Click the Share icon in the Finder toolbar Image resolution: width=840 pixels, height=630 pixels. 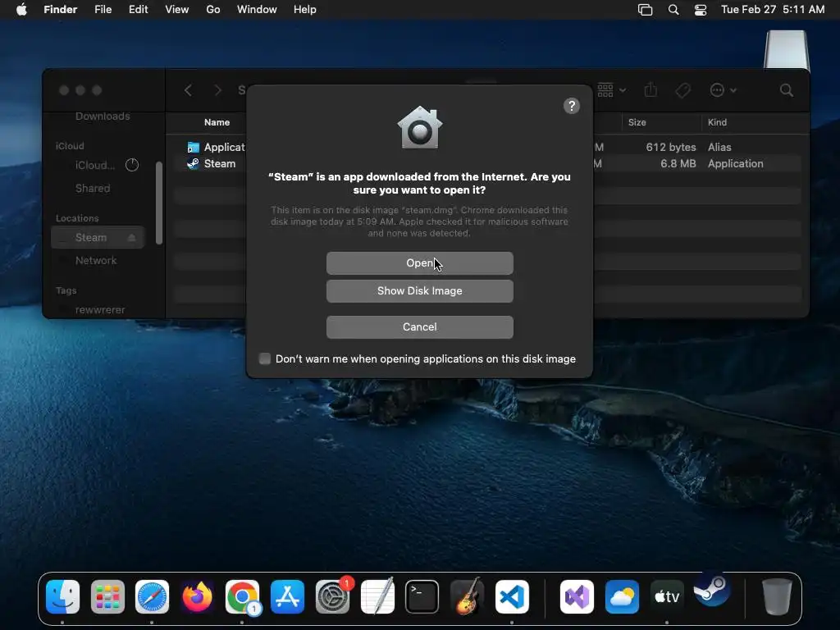(x=651, y=90)
